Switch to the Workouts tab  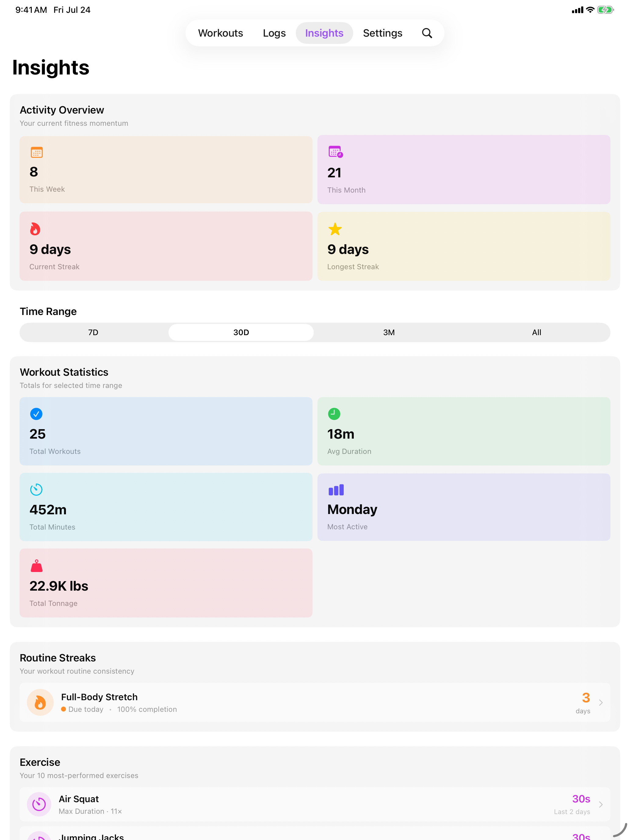(x=220, y=33)
